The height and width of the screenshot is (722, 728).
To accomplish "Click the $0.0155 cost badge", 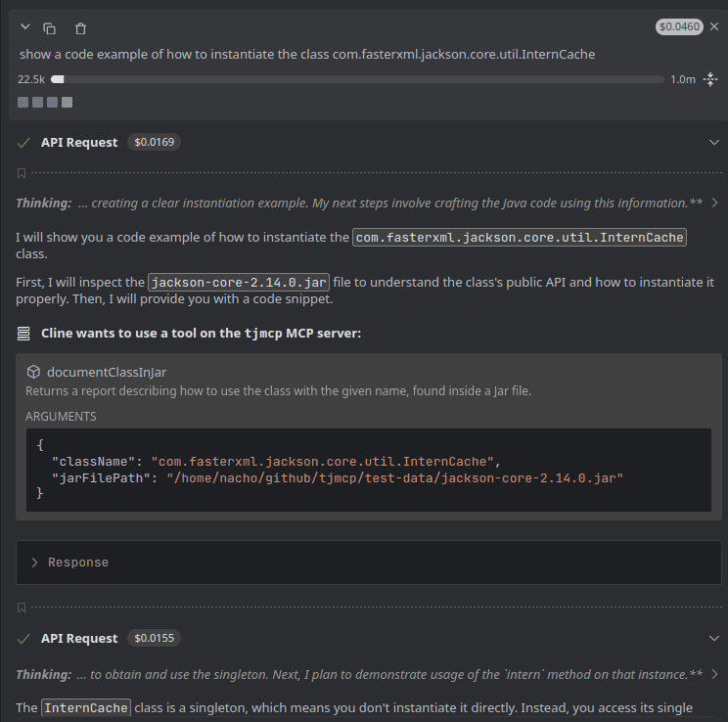I will (x=155, y=638).
